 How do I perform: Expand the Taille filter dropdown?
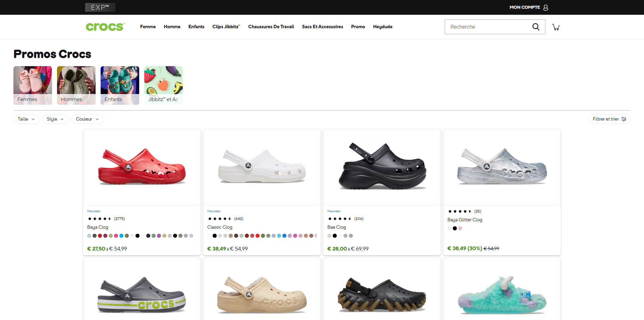click(26, 119)
